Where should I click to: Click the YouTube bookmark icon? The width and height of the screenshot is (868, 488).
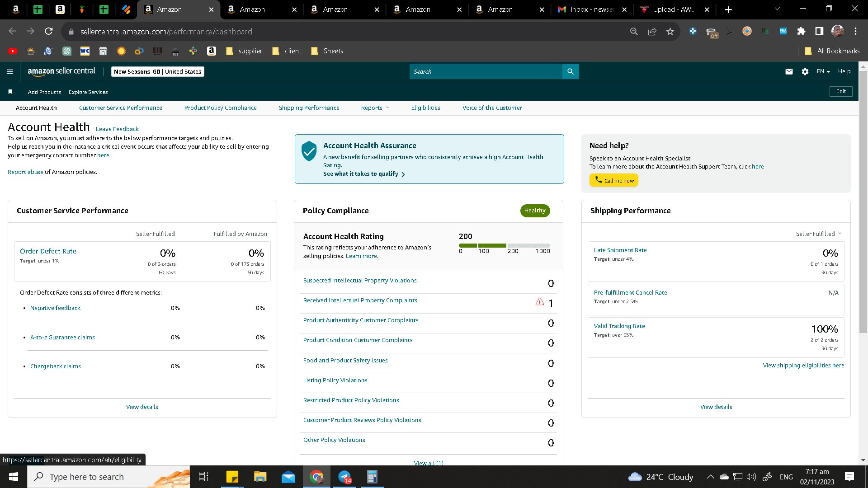tap(13, 51)
